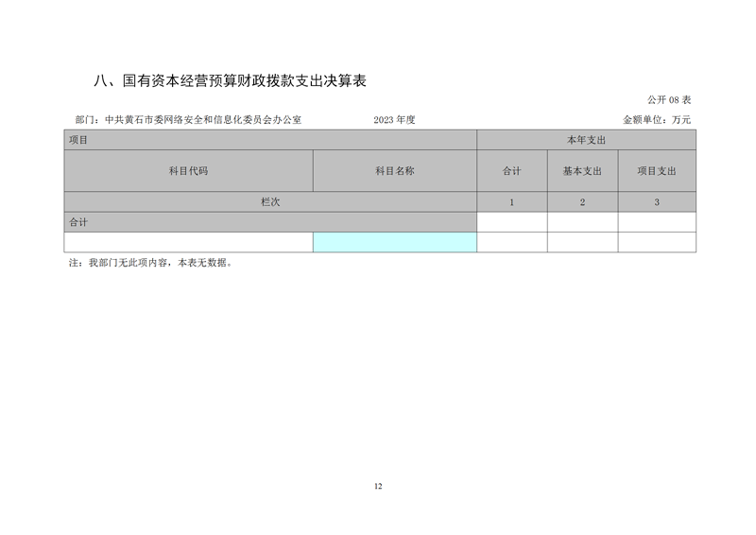
Task: Click the title 八、国有资本经营预算财政拨款支出决算表
Action: [x=230, y=80]
